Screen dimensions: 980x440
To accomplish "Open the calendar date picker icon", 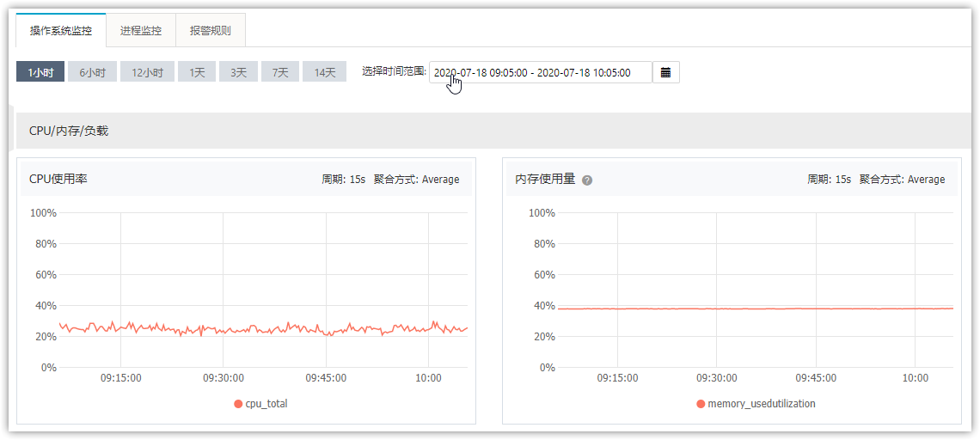I will (x=665, y=72).
